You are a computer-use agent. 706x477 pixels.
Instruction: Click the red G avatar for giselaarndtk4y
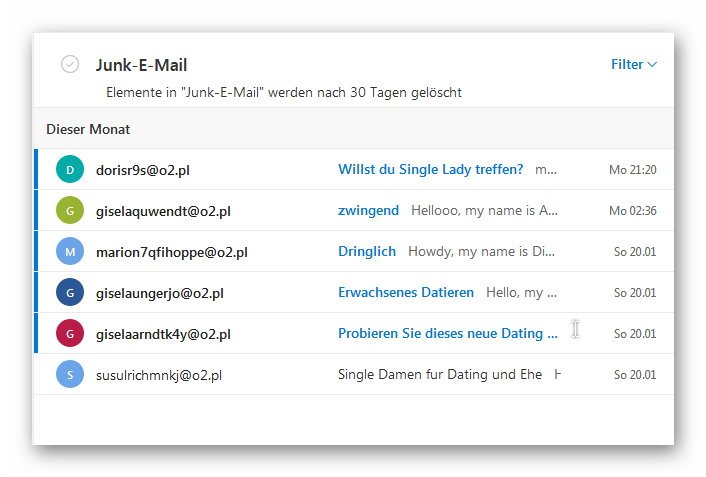(x=70, y=333)
